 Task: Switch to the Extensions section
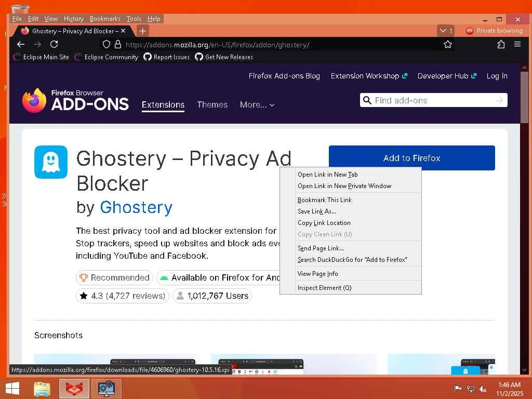click(163, 105)
